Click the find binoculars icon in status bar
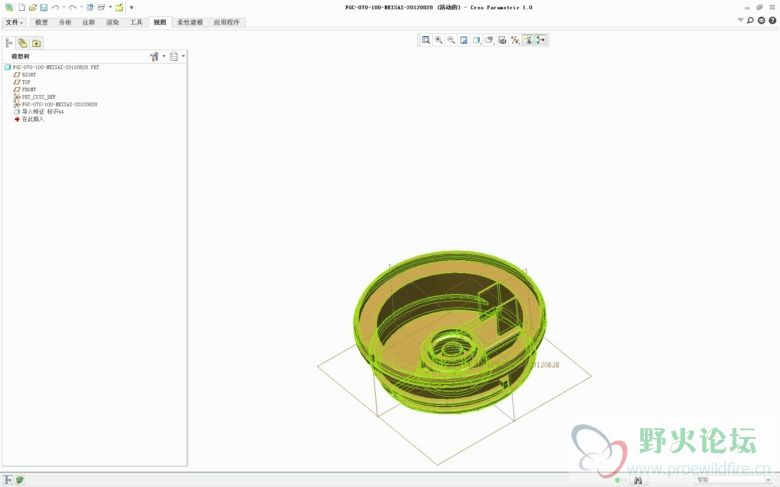 638,480
